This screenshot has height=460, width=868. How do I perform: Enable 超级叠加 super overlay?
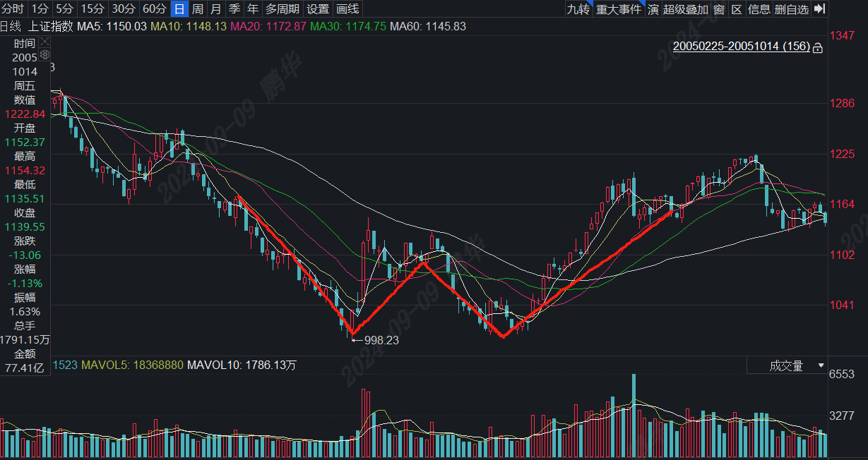686,9
